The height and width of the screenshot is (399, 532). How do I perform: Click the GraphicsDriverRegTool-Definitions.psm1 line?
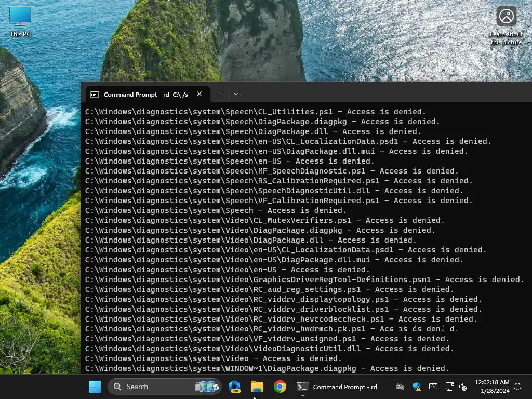click(x=304, y=279)
